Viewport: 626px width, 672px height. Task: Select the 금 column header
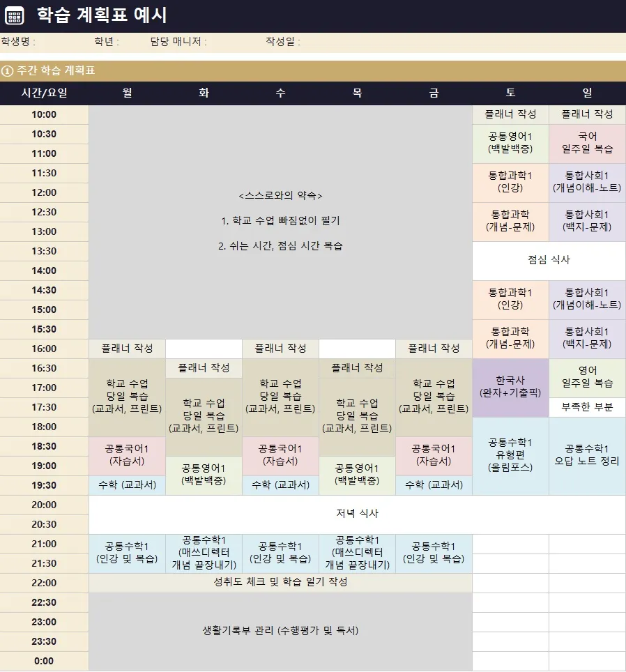click(434, 93)
